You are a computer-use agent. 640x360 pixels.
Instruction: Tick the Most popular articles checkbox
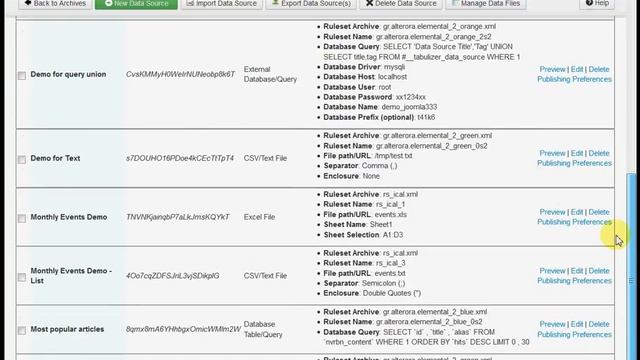click(22, 330)
